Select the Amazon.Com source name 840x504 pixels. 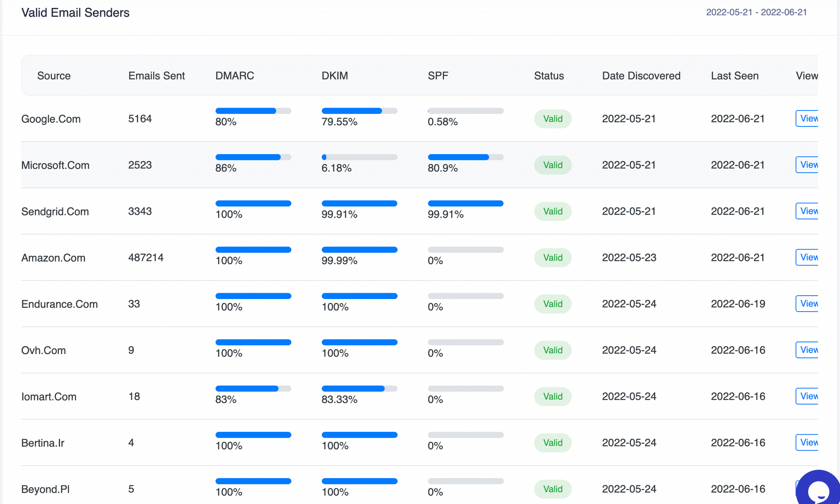pos(53,258)
